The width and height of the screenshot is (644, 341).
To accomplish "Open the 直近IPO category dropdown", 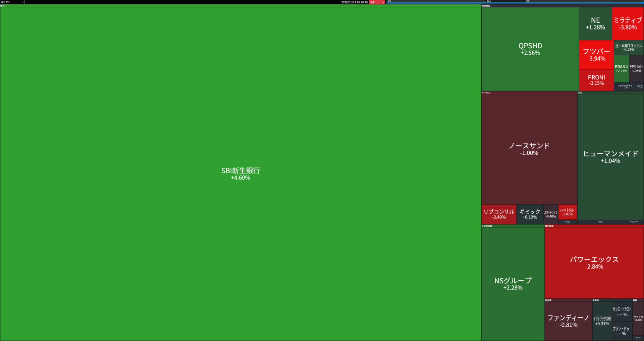I will 12,2.
